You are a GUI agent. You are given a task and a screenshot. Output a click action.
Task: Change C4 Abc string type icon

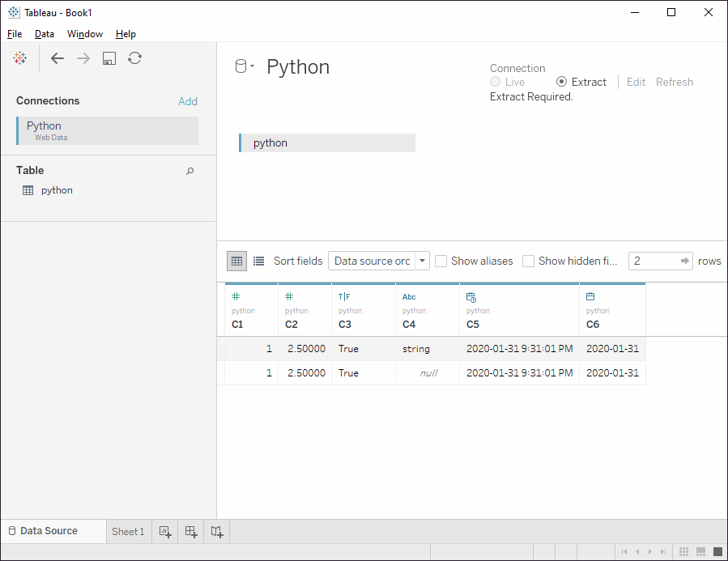(x=409, y=296)
